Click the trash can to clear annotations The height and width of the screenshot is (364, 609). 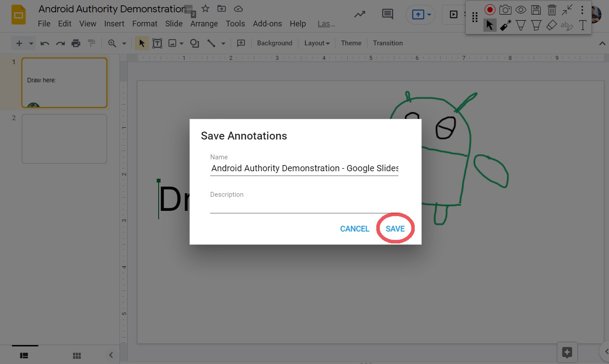coord(551,10)
